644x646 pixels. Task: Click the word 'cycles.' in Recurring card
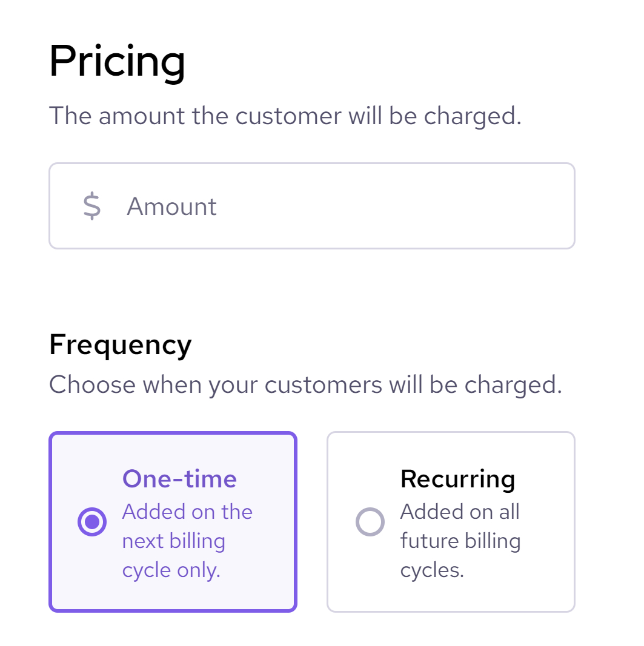(x=432, y=570)
